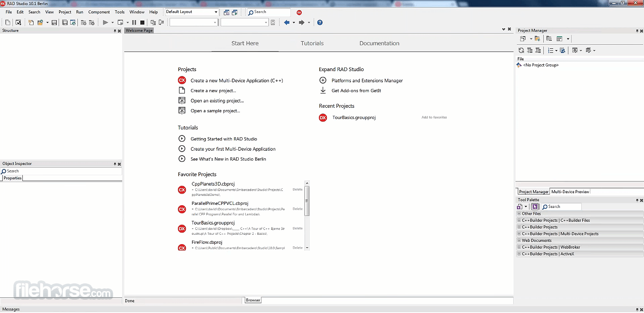Click the circled plus icon for Platforms and Extensions
The width and height of the screenshot is (644, 313).
pos(323,80)
